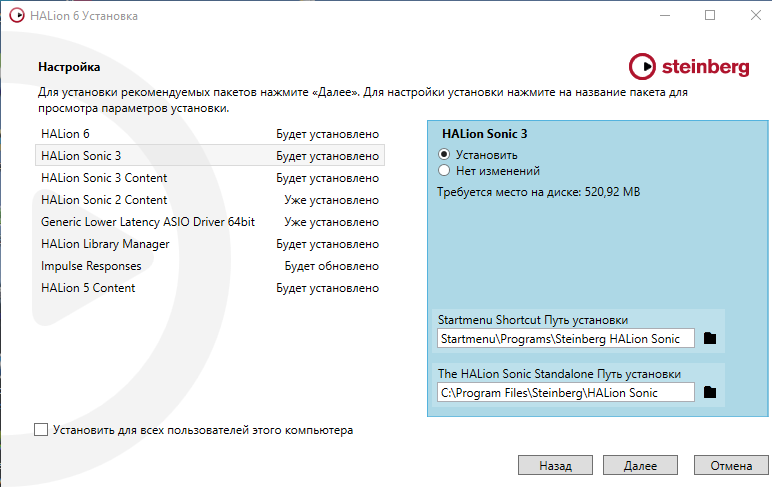Screen dimensions: 772x487
Task: Enable install for all users checkbox
Action: (41, 430)
